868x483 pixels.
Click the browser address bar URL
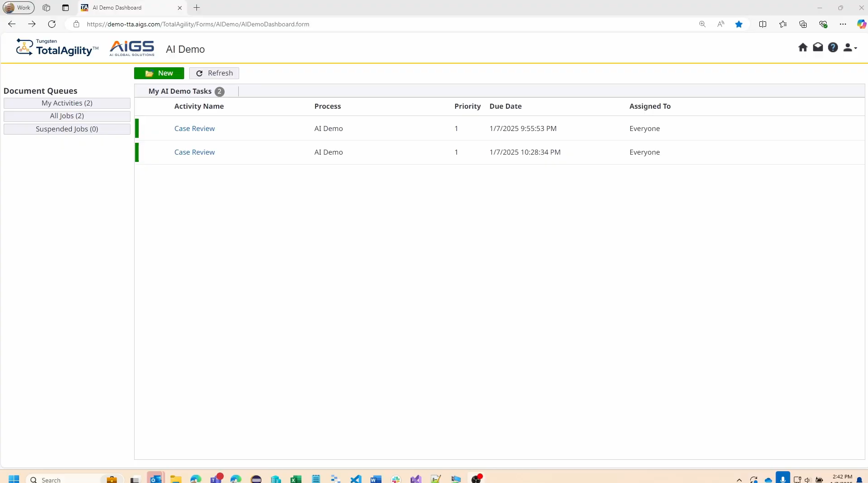tap(198, 24)
